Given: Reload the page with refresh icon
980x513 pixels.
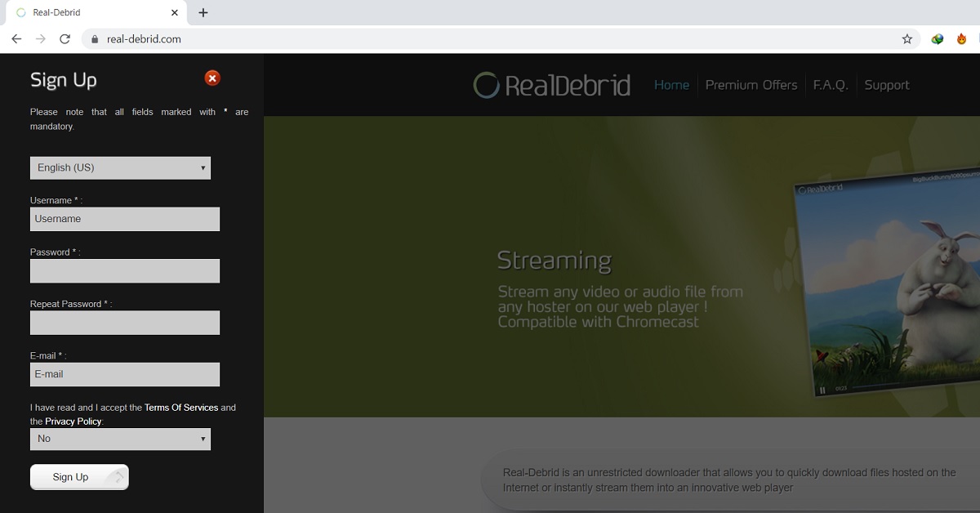Looking at the screenshot, I should 65,38.
